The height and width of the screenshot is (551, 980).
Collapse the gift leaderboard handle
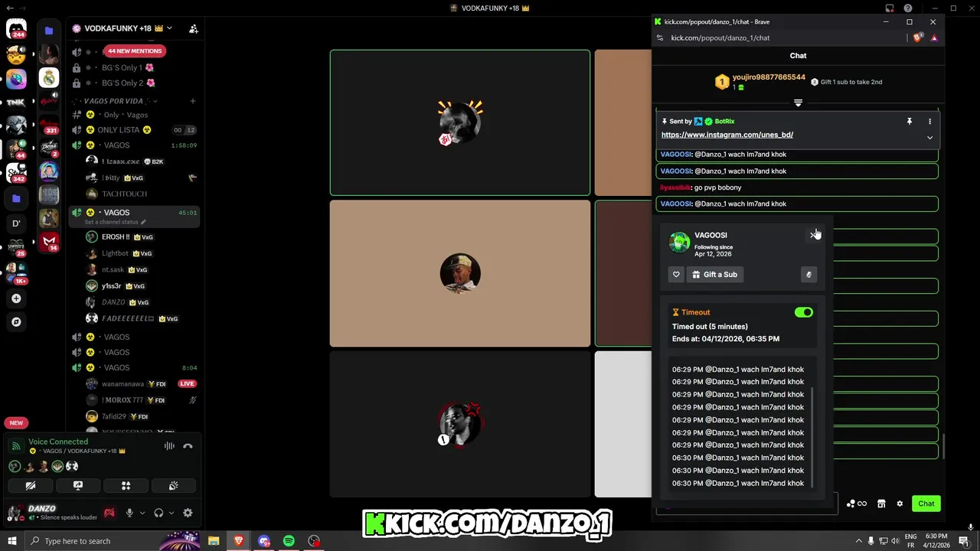pos(798,103)
